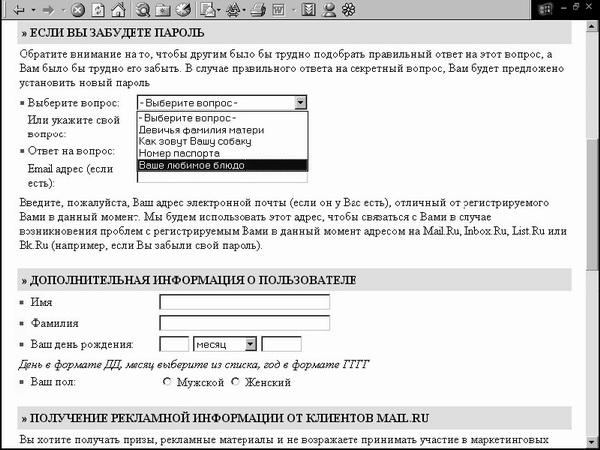Click the 'Ваш пол:' label

pos(53,382)
